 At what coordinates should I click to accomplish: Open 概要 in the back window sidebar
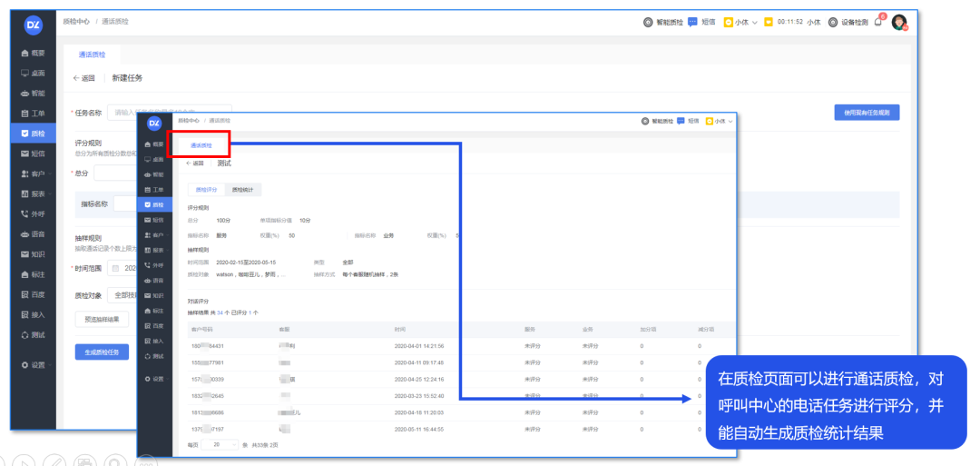click(34, 54)
